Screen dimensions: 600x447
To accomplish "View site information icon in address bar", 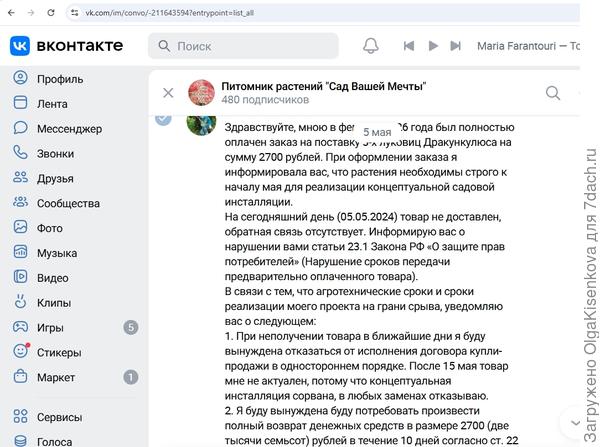I will tap(74, 13).
